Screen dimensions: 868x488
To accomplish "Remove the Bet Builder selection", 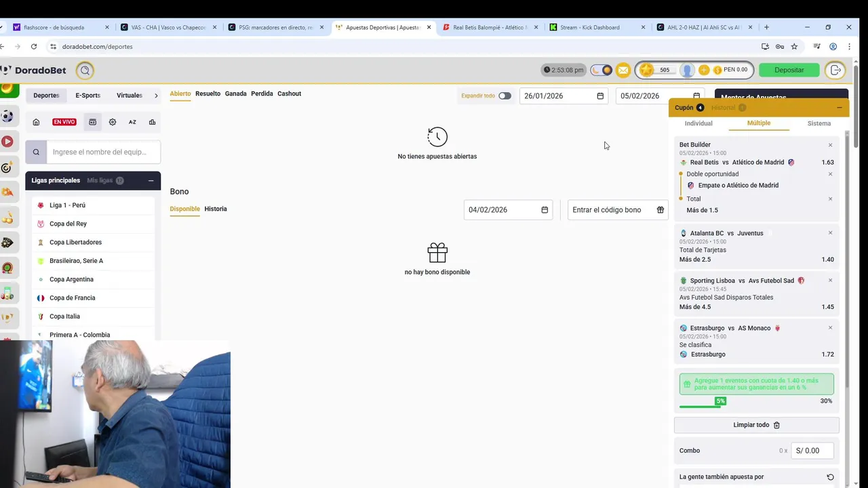I will pyautogui.click(x=830, y=145).
